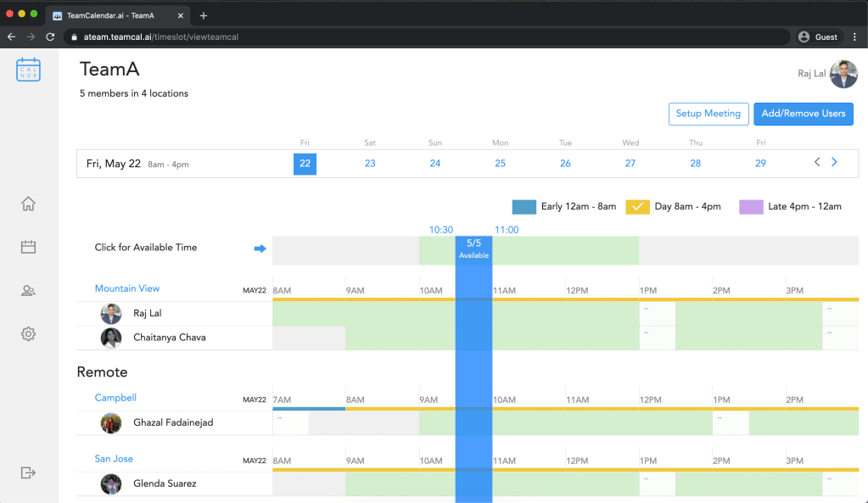Toggle the Early 12am - 8am legend
Screen dimensions: 868x503
coord(524,206)
